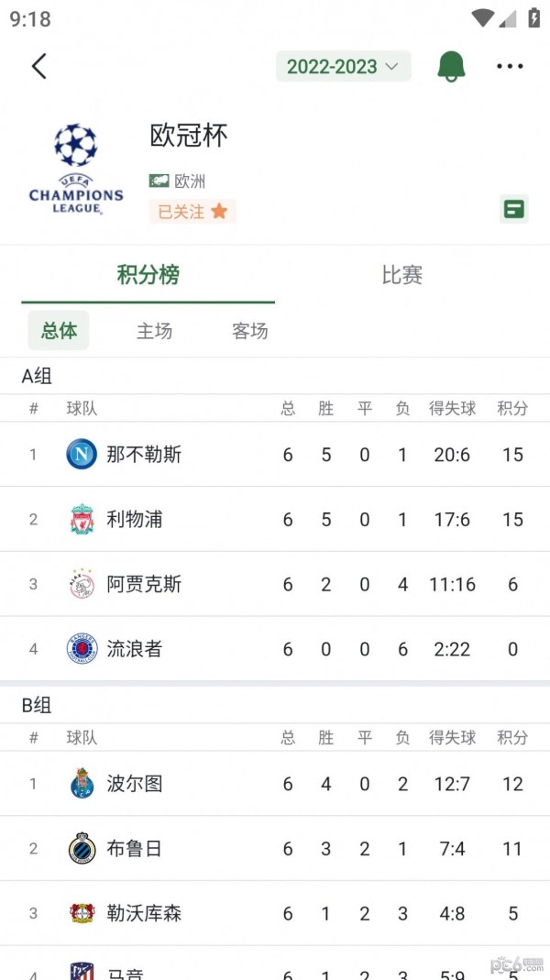The image size is (550, 980).
Task: Select the 主场 home standings filter
Action: click(x=155, y=331)
